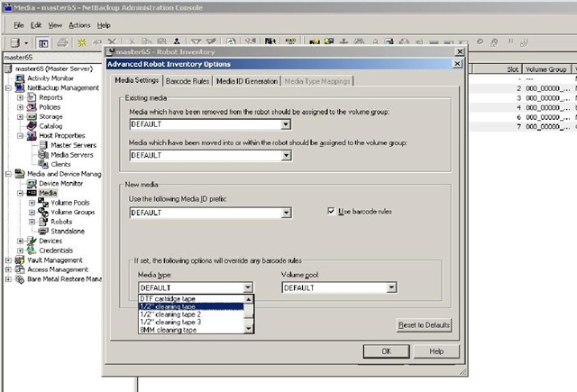This screenshot has width=577, height=392.
Task: Open the File menu
Action: (19, 25)
